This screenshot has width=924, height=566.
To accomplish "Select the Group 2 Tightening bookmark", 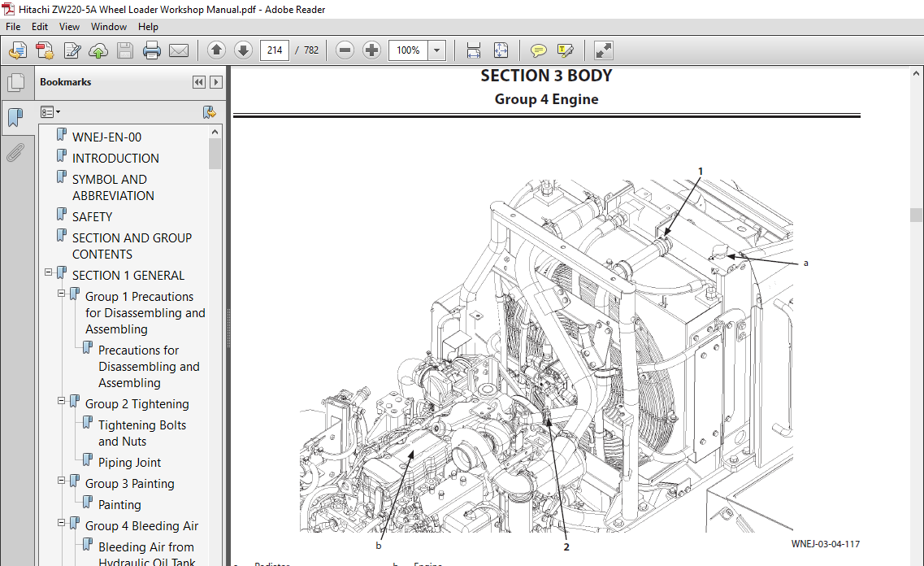I will [x=137, y=404].
